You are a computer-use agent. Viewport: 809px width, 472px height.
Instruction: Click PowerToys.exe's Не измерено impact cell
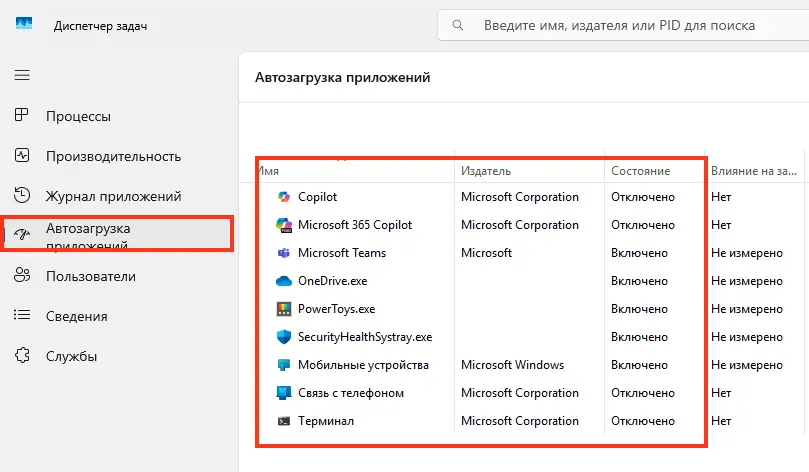click(747, 308)
